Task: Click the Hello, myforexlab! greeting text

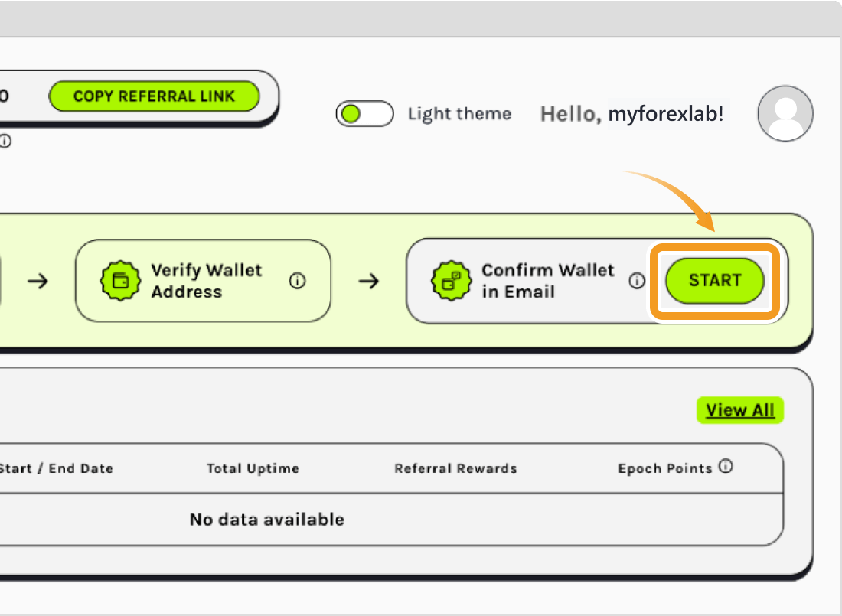Action: point(632,114)
